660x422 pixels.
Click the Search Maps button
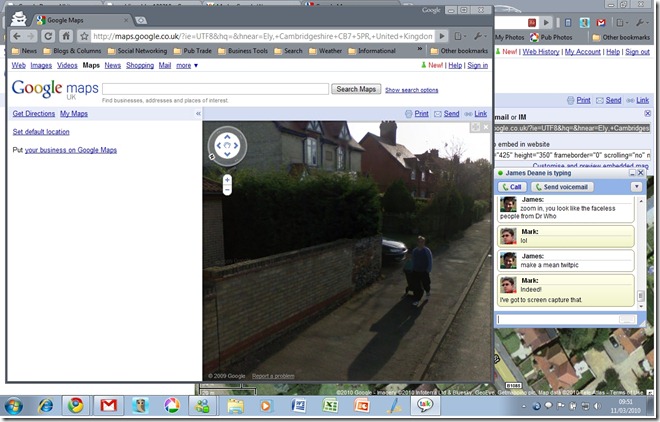point(356,89)
